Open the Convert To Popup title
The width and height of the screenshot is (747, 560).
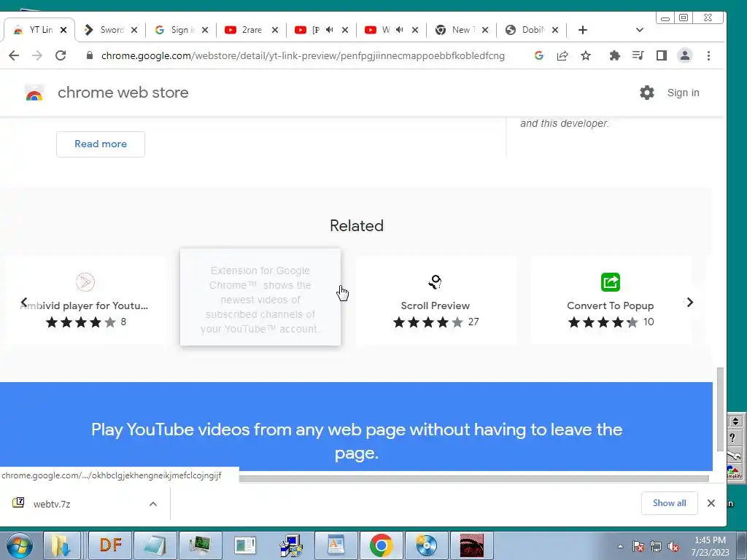tap(611, 306)
